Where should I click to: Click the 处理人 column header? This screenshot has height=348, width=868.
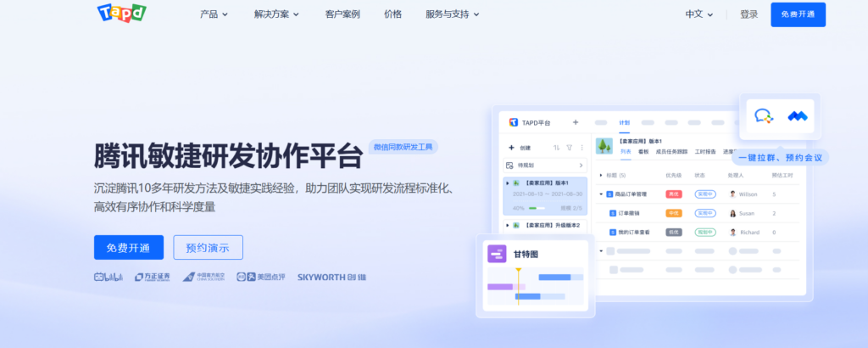(737, 175)
